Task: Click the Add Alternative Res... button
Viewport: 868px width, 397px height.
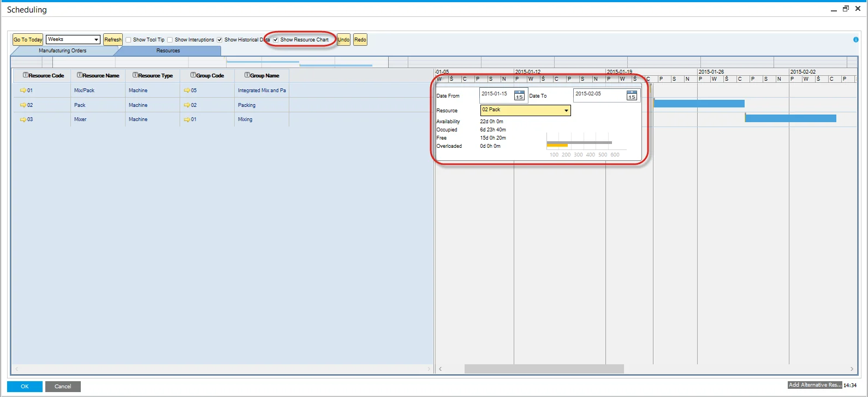Action: coord(815,385)
